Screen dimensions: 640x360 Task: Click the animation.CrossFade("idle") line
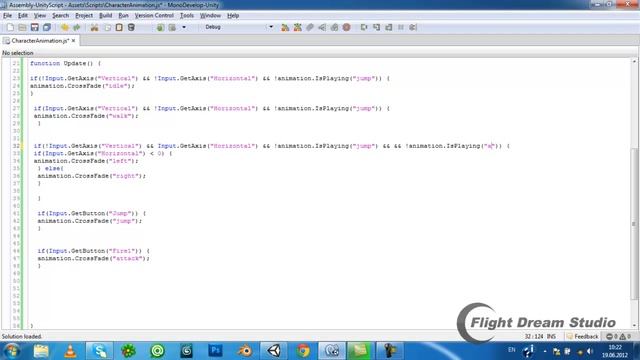[x=82, y=86]
